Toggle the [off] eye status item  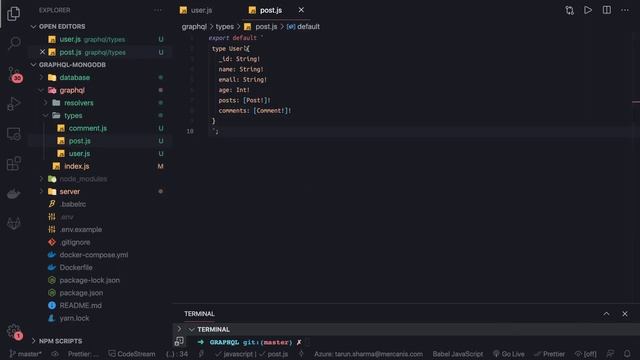[x=585, y=354]
